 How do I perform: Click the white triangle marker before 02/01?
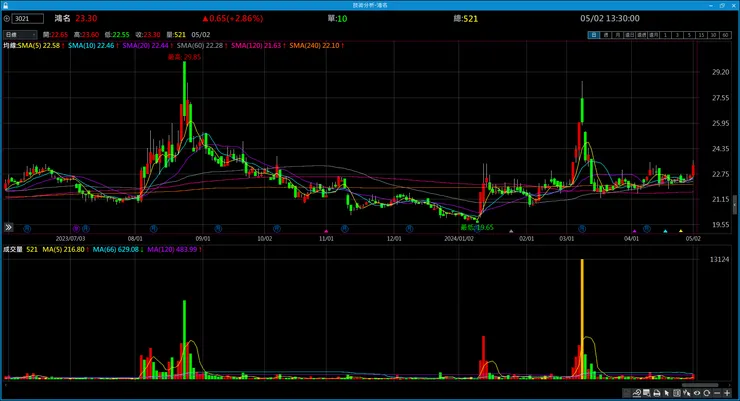pyautogui.click(x=511, y=231)
